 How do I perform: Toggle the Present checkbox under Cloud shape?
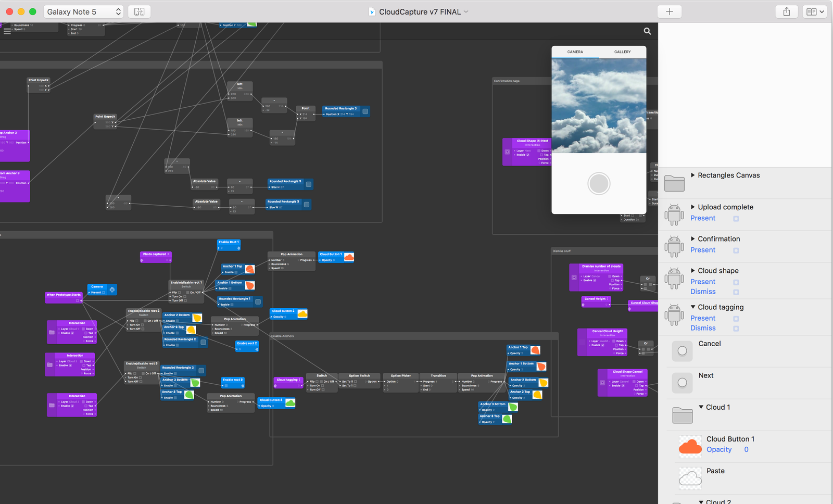coord(736,282)
